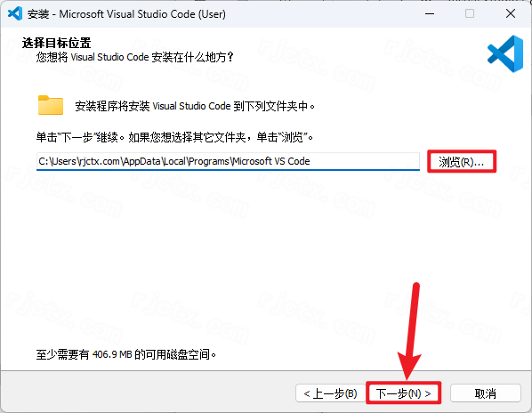Proceed with 下一步(N) > button
The width and height of the screenshot is (532, 413).
403,393
